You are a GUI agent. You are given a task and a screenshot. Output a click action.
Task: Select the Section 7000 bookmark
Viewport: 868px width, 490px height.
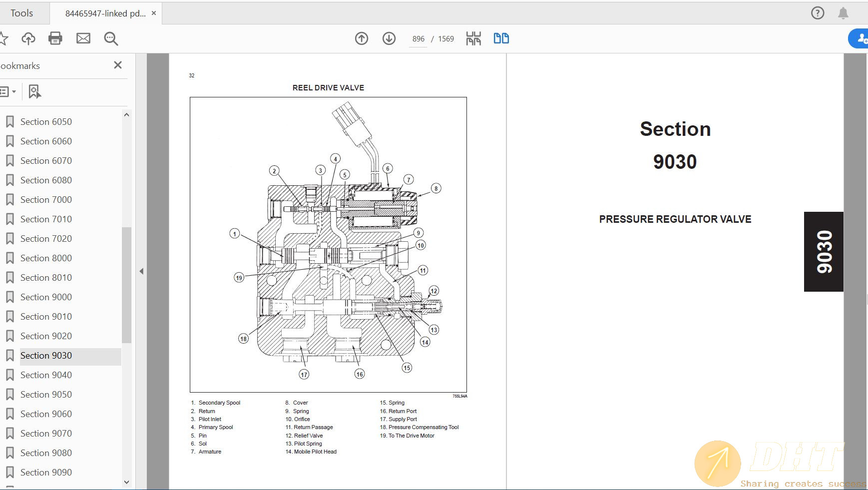(x=45, y=199)
